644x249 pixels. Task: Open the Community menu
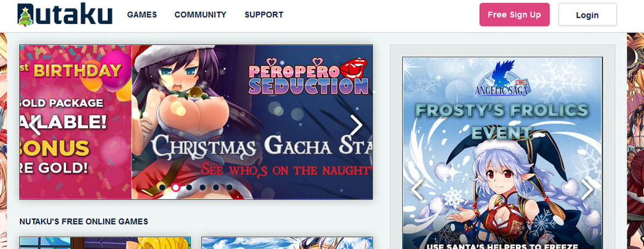[201, 15]
